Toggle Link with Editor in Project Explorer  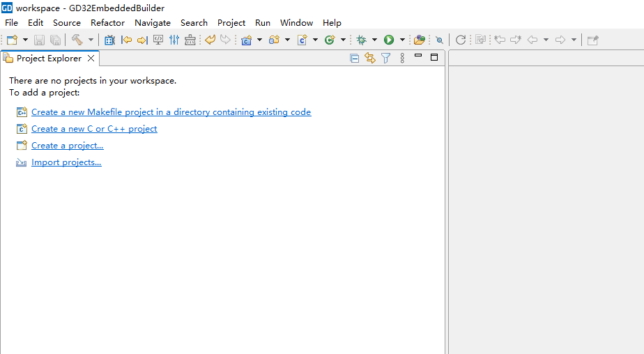point(370,59)
